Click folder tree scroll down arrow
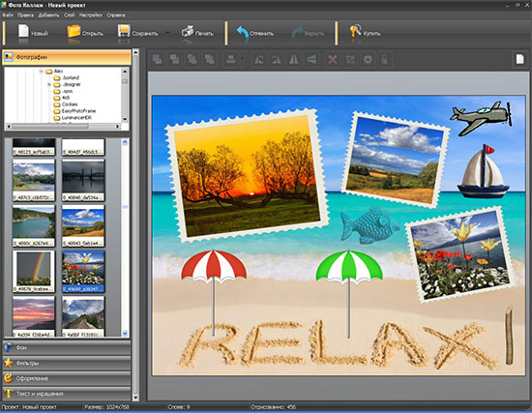Viewport: 532px width, 413px height. coord(125,119)
